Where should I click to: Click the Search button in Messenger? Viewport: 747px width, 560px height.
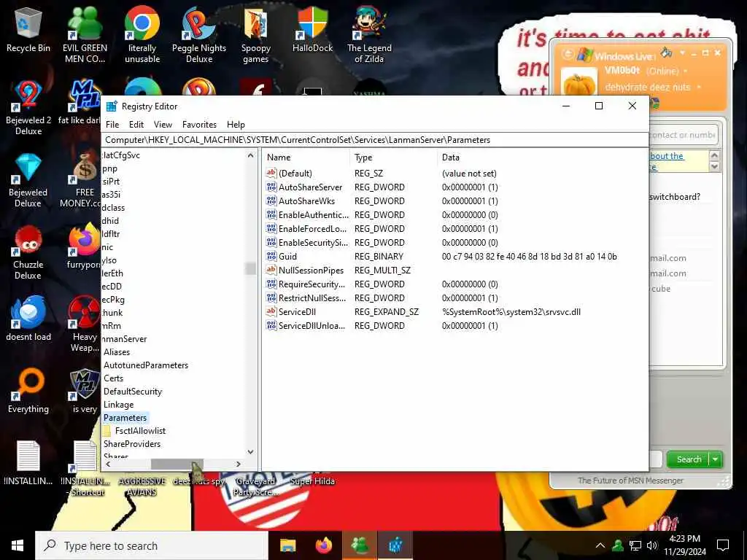pyautogui.click(x=689, y=459)
